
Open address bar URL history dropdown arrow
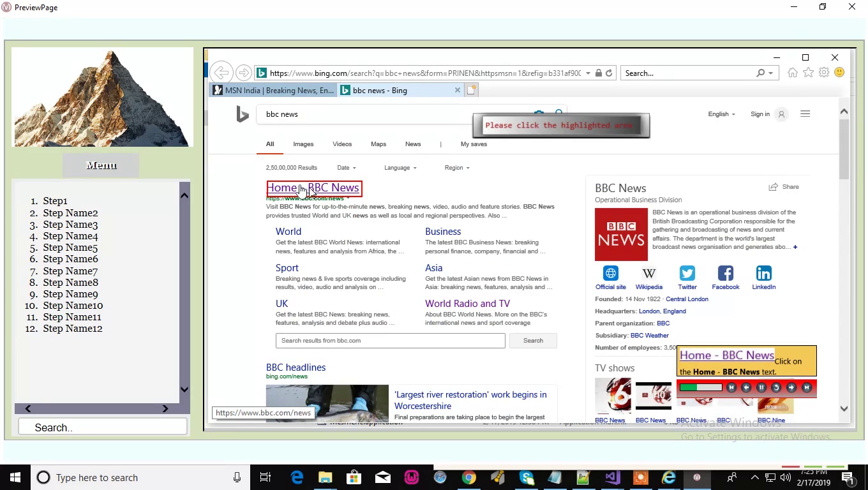tap(588, 73)
